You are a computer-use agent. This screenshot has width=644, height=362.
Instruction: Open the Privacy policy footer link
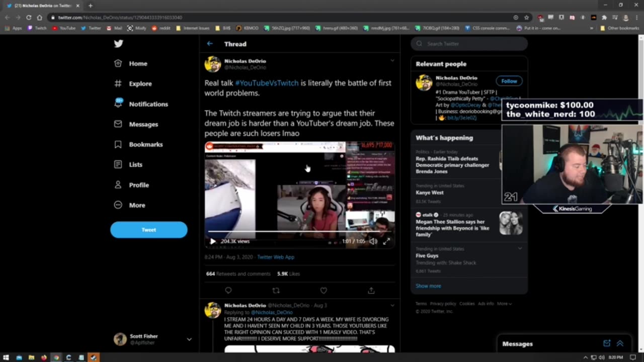coord(443,304)
